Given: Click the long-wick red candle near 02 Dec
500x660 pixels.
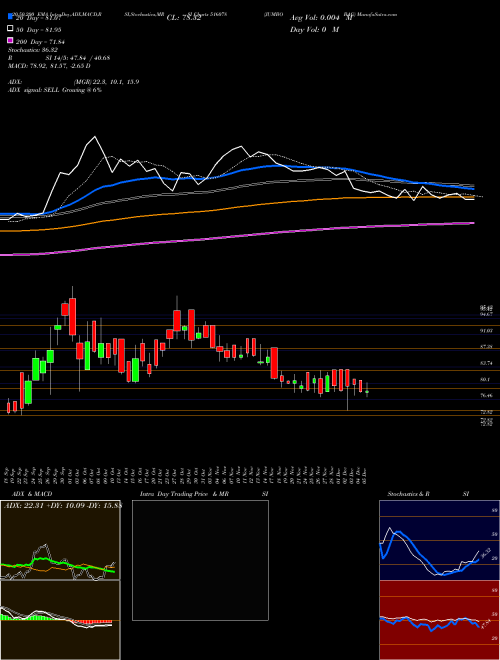Looking at the screenshot, I should pos(348,378).
